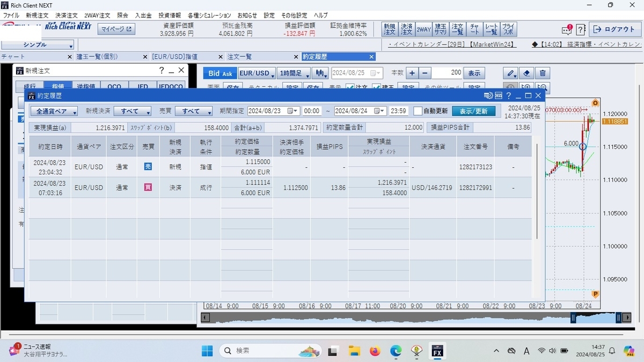This screenshot has height=362, width=644.
Task: Click the plus button next to 本数
Action: pos(412,73)
